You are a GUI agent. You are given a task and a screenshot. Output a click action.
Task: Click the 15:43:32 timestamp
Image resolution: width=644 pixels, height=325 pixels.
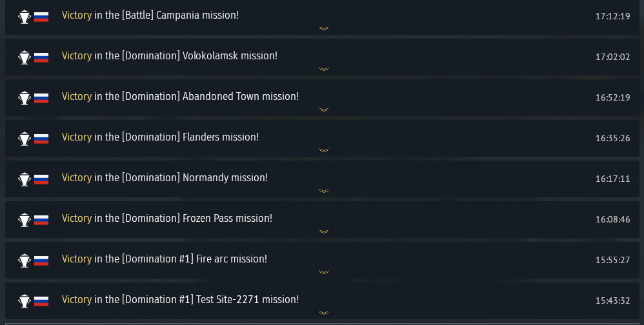click(x=612, y=300)
